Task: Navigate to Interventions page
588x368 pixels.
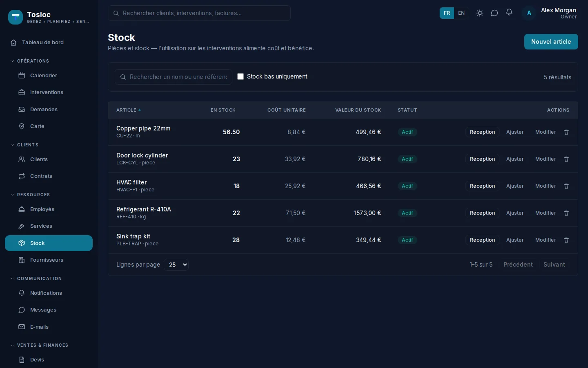Action: (49, 92)
